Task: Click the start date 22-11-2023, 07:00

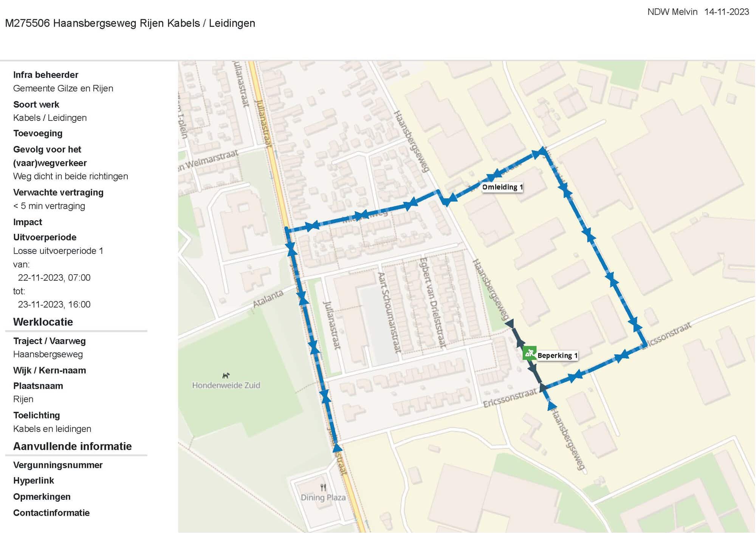Action: [x=54, y=278]
